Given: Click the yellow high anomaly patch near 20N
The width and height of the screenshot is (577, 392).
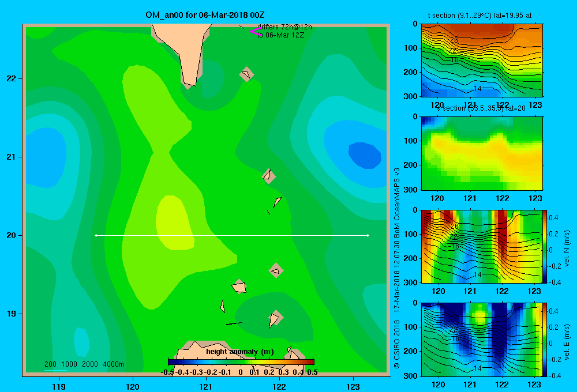Looking at the screenshot, I should (x=174, y=223).
